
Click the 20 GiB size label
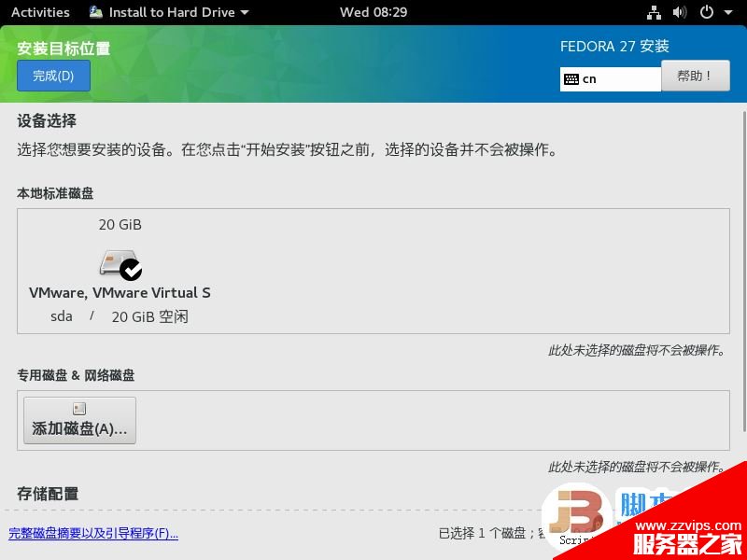coord(120,224)
